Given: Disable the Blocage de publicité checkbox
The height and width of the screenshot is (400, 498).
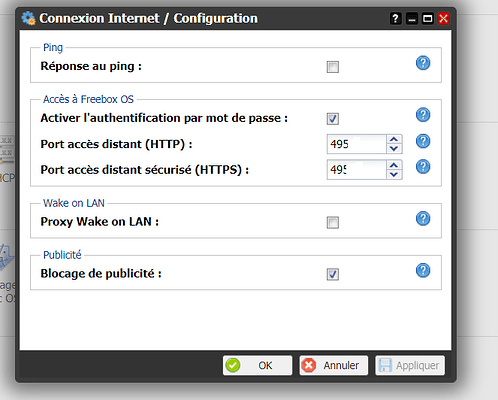Looking at the screenshot, I should [x=333, y=274].
